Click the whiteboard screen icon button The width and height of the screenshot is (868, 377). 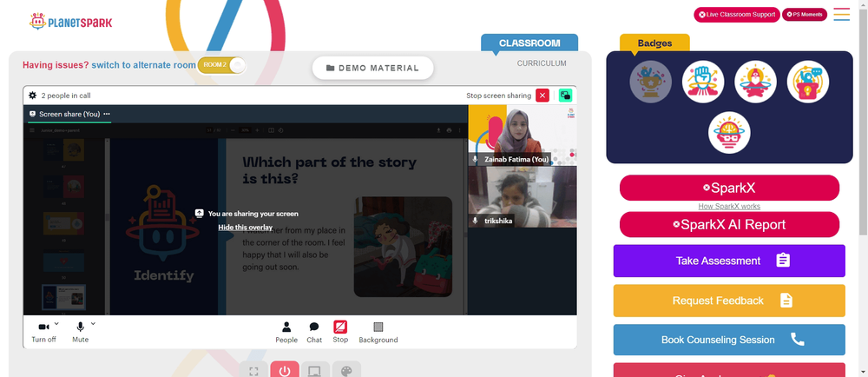[x=315, y=371]
